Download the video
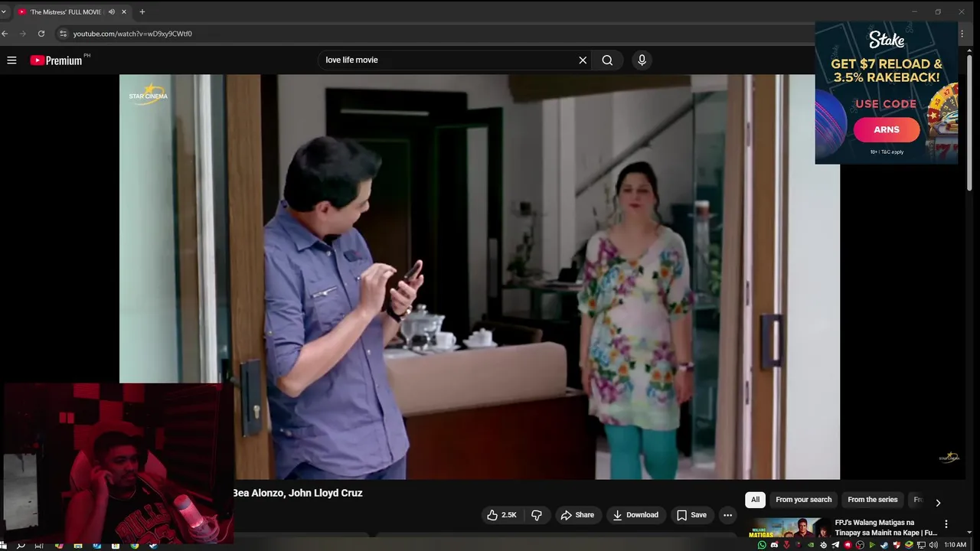The image size is (980, 551). click(635, 515)
